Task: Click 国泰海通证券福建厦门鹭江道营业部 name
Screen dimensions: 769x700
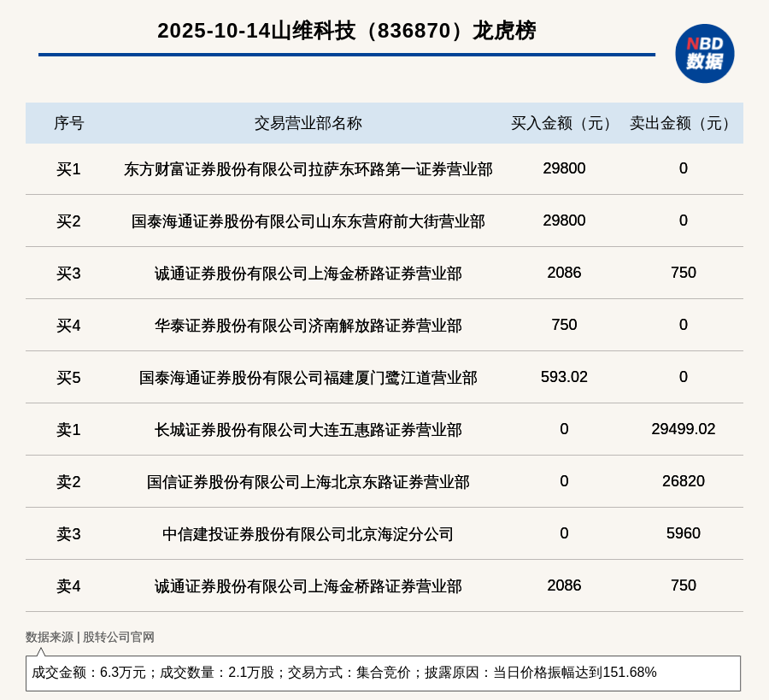Action: [308, 378]
